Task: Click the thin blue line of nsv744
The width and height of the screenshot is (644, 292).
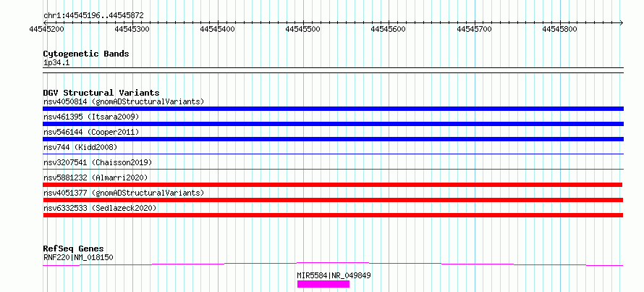Action: tap(333, 154)
